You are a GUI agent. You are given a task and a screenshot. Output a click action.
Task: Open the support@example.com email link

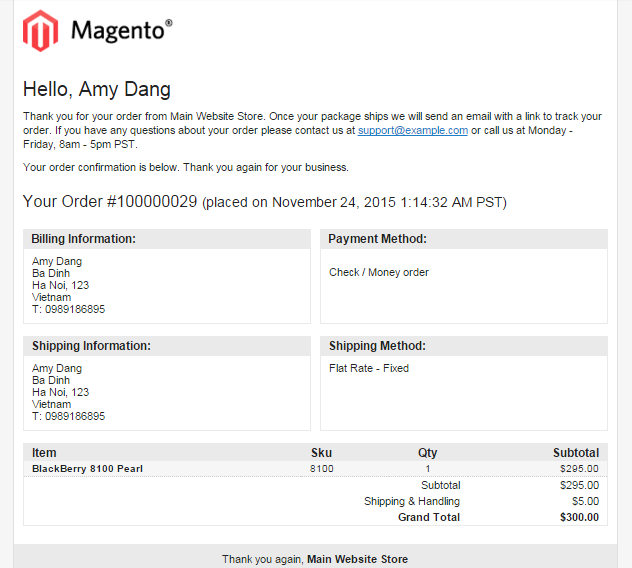pyautogui.click(x=413, y=131)
